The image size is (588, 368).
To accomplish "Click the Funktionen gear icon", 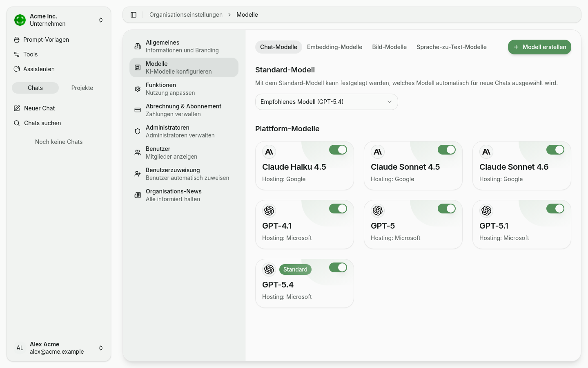I will [138, 89].
